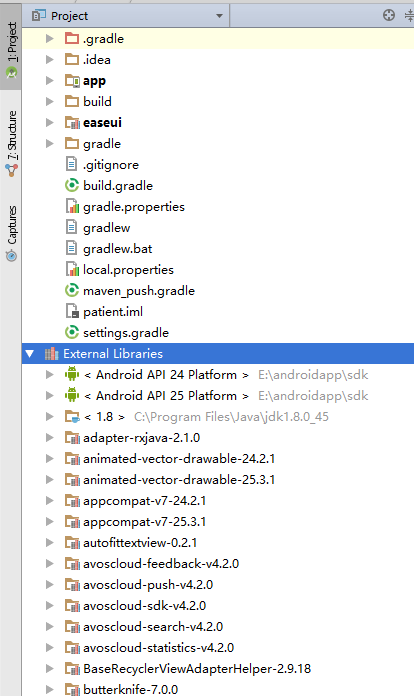The image size is (414, 696).
Task: Select settings.gradle file
Action: (x=126, y=332)
